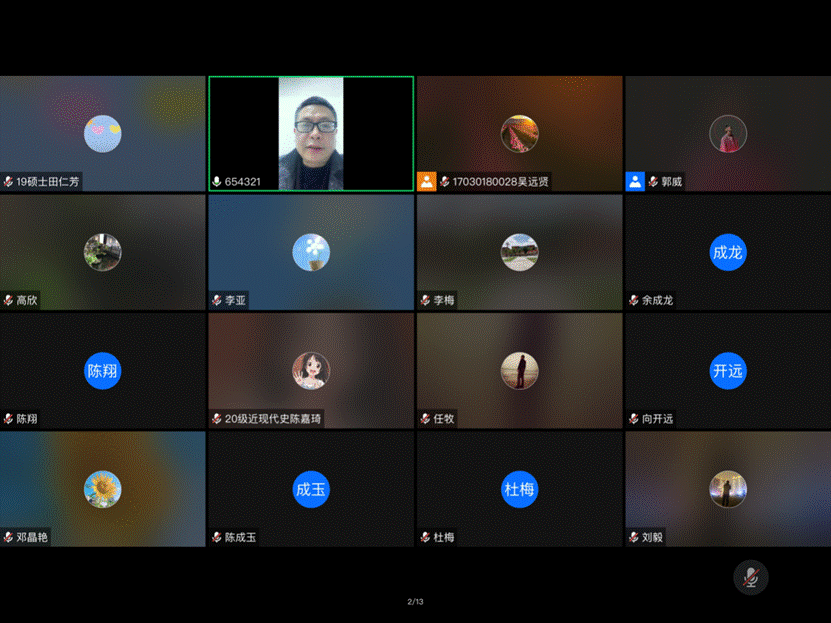Click the orange host badge beside 17030180028吴远贤

[x=427, y=181]
